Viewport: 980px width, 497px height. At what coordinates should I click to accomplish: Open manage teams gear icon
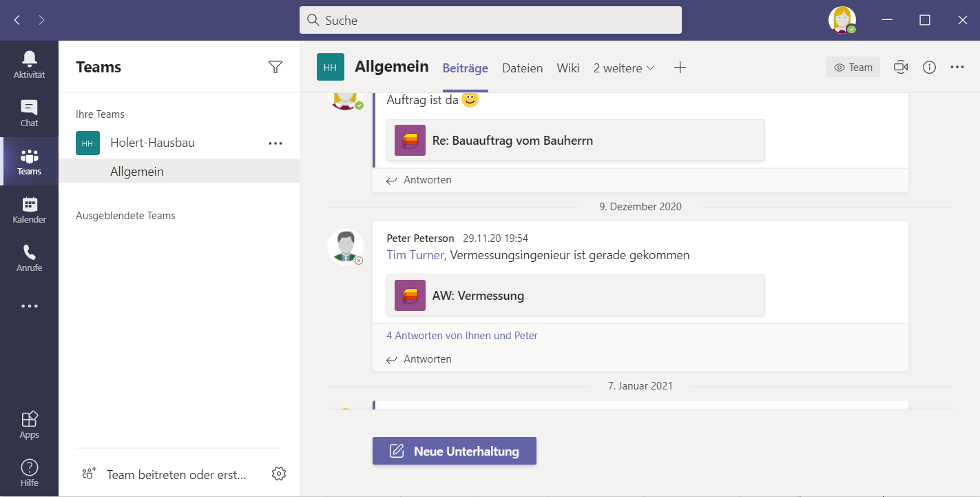point(279,474)
